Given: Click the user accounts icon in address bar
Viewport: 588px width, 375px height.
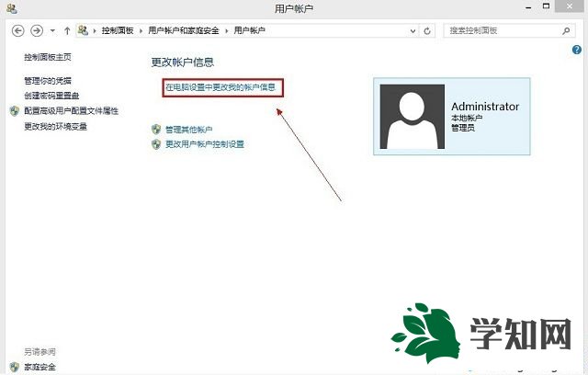Looking at the screenshot, I should coord(83,30).
